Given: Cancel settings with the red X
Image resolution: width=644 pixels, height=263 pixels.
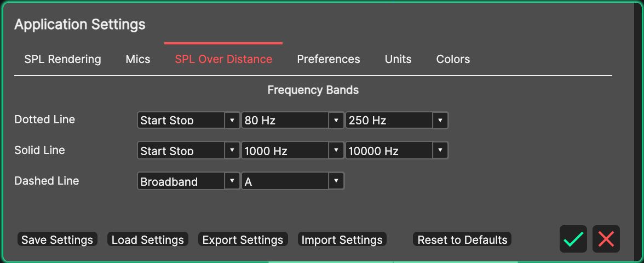Looking at the screenshot, I should coord(606,239).
